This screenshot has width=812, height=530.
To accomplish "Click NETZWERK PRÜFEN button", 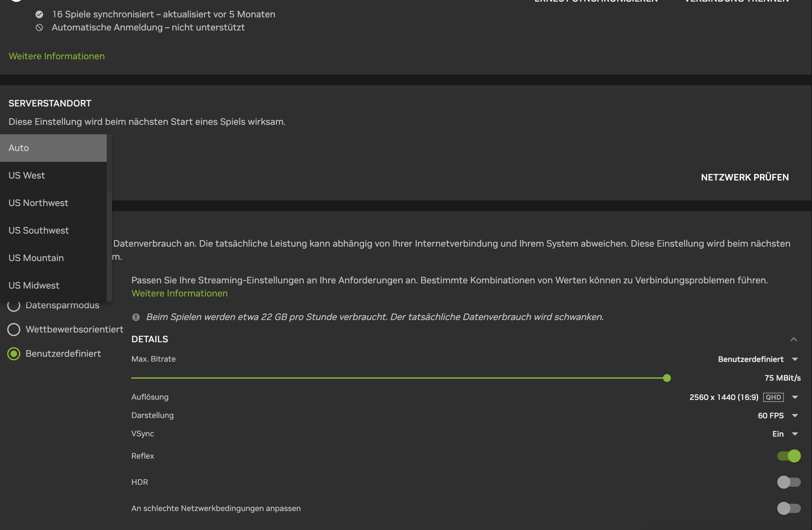I will click(x=745, y=178).
